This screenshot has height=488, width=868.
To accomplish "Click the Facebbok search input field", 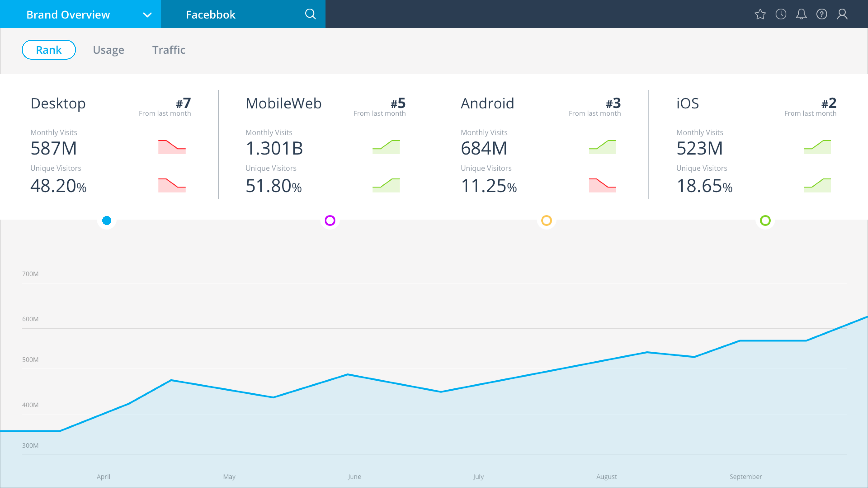I will (x=243, y=14).
